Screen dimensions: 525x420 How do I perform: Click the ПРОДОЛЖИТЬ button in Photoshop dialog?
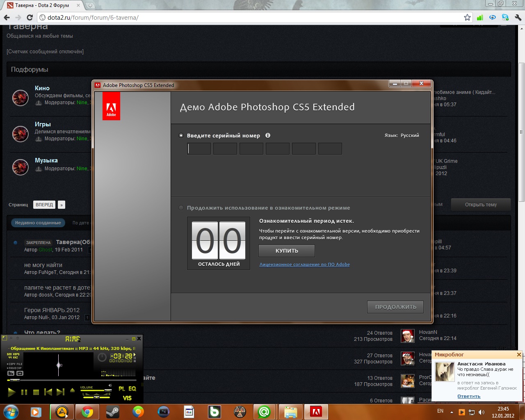click(x=395, y=307)
